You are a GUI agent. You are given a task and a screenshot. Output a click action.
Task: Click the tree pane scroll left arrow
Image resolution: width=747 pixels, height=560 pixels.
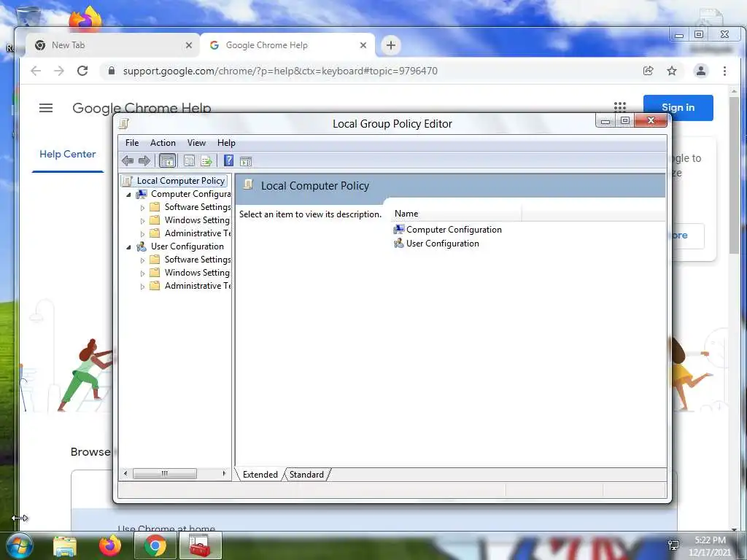125,473
